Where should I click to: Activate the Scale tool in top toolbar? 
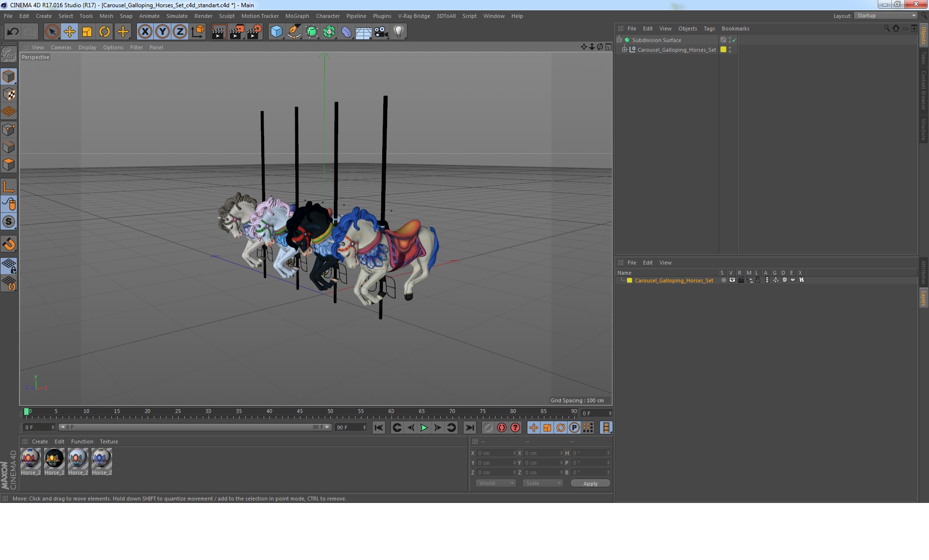[87, 32]
